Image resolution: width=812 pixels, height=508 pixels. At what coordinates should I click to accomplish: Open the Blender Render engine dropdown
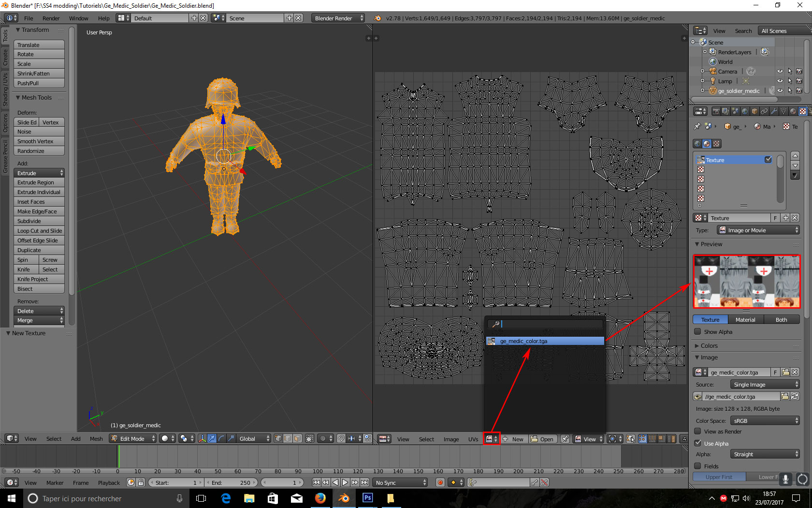tap(338, 18)
